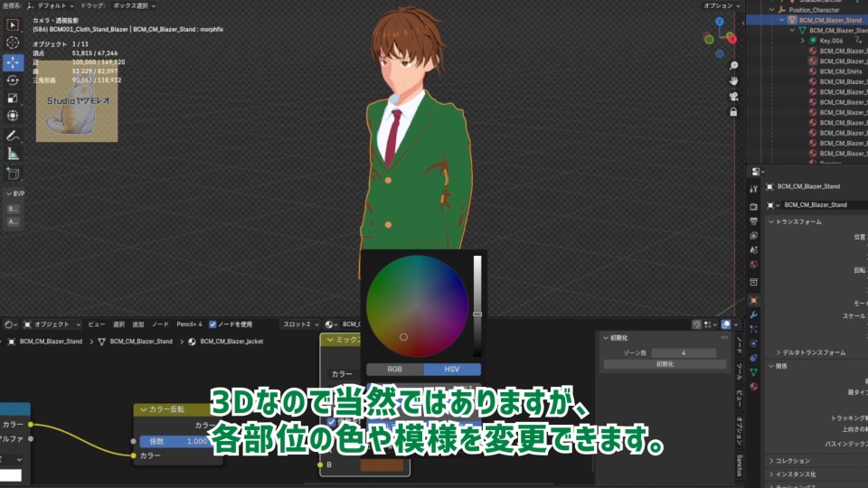Open the 選択 menu in node editor
This screenshot has width=868, height=488.
click(119, 324)
